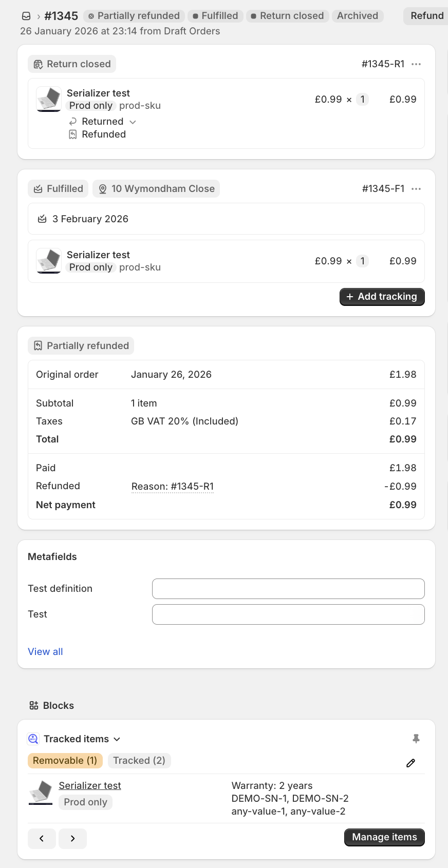Expand the Returned status details

coord(133,122)
